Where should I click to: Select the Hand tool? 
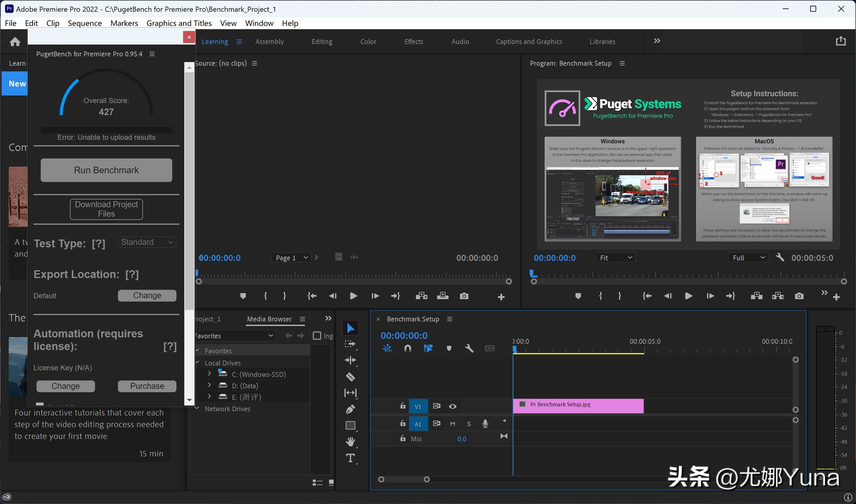(350, 442)
